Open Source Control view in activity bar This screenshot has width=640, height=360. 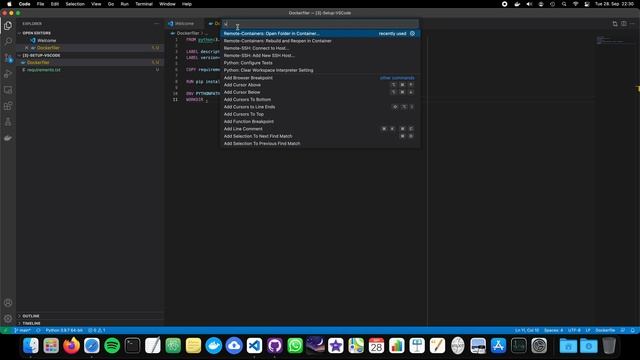tap(8, 58)
